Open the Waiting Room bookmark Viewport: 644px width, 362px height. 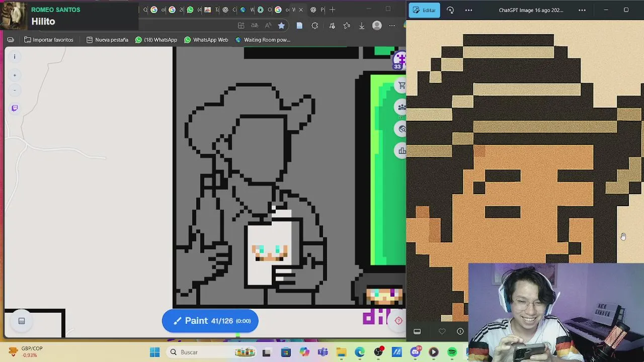pyautogui.click(x=263, y=40)
